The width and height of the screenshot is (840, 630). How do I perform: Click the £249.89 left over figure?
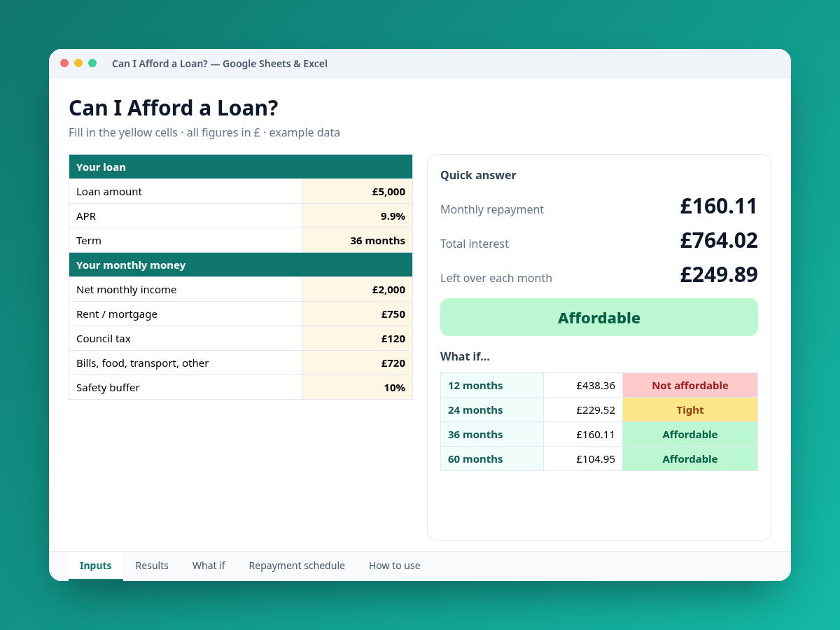719,274
